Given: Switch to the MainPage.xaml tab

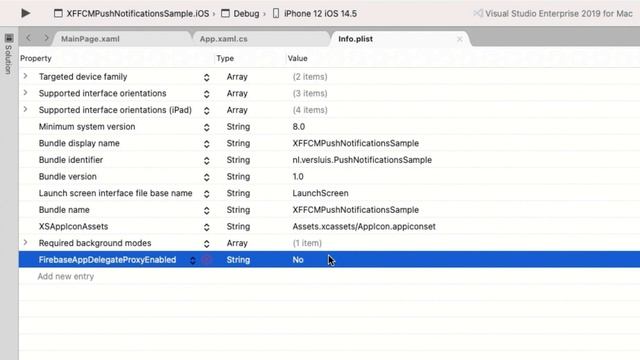Looking at the screenshot, I should (90, 39).
